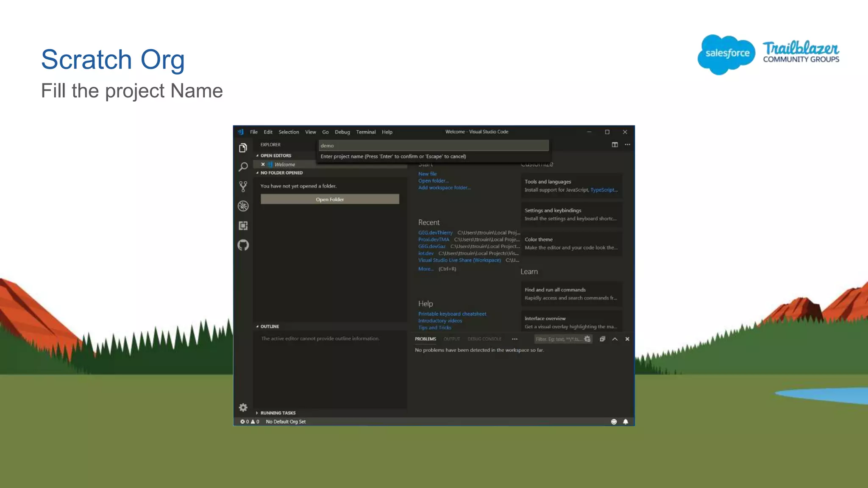Open Visual Studio Live Share (Workspace) recent
868x488 pixels.
click(459, 260)
